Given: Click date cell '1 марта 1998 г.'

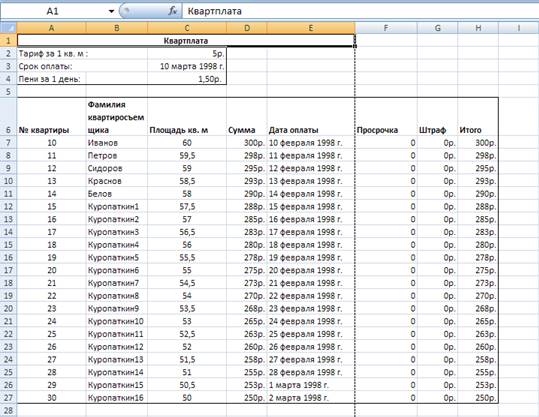Looking at the screenshot, I should point(311,385).
